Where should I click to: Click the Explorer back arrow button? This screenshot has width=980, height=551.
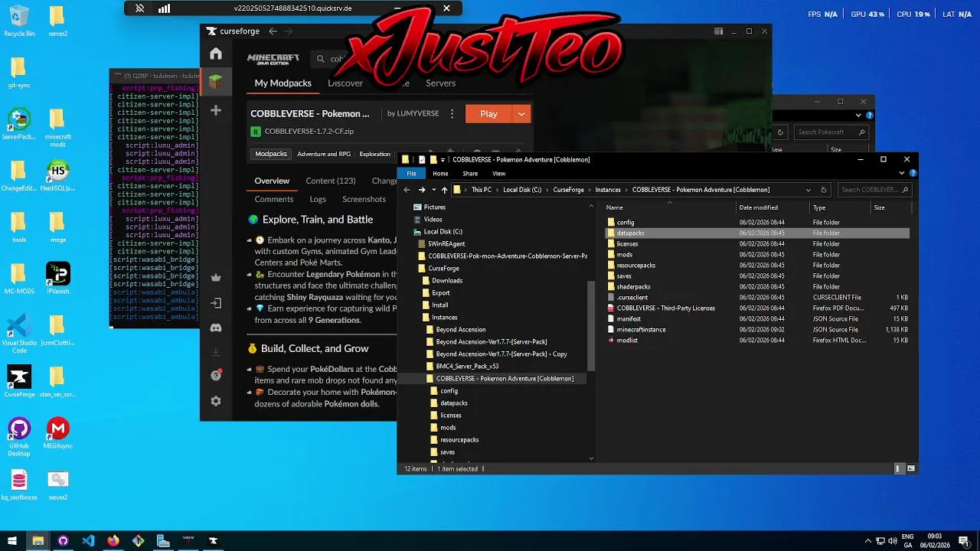[x=407, y=190]
